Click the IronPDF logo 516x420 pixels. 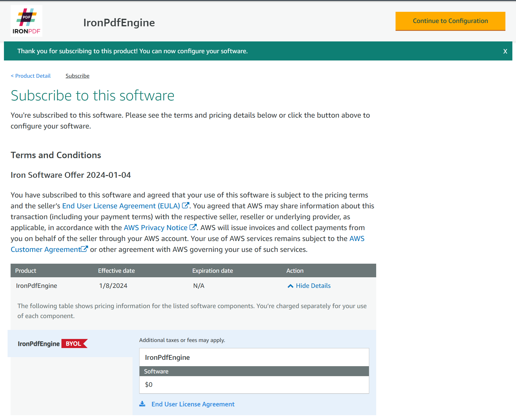click(x=26, y=21)
